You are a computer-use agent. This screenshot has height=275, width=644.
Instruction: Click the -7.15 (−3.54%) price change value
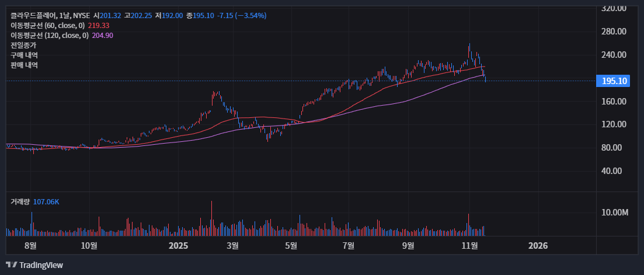pyautogui.click(x=242, y=15)
